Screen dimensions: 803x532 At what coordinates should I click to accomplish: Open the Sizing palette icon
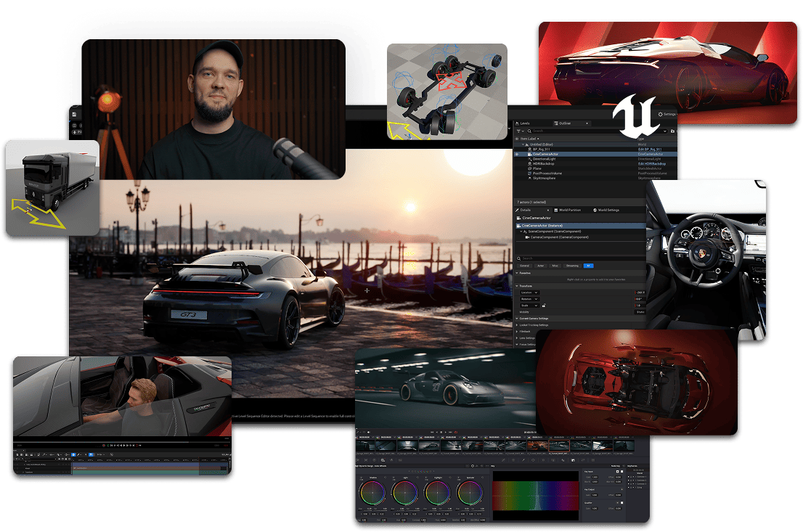click(583, 460)
